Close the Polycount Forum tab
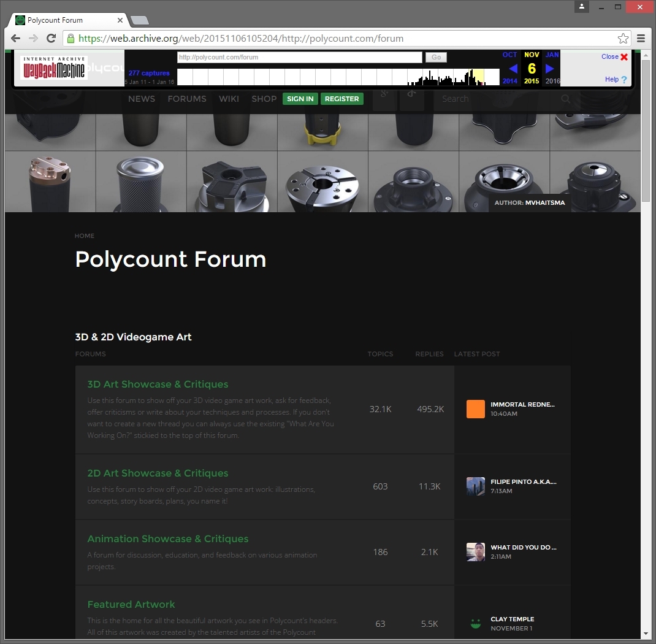656x644 pixels. [x=120, y=20]
